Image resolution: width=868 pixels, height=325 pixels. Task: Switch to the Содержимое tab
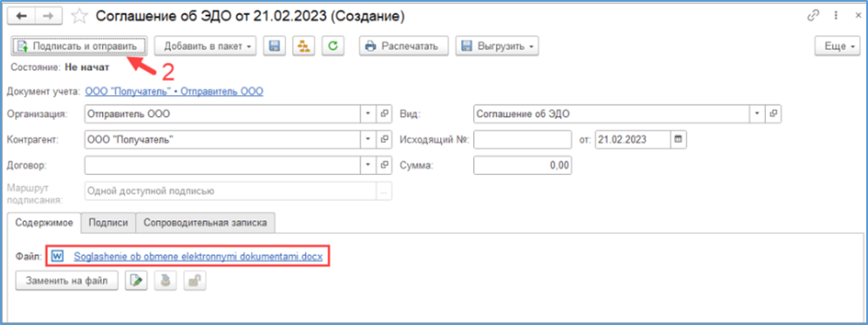(x=44, y=223)
